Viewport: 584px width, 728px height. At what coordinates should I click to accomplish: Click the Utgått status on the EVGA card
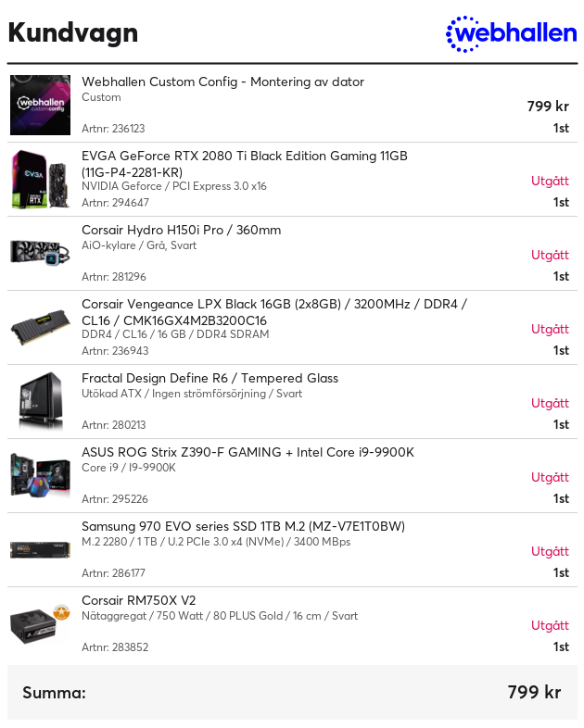pos(550,181)
